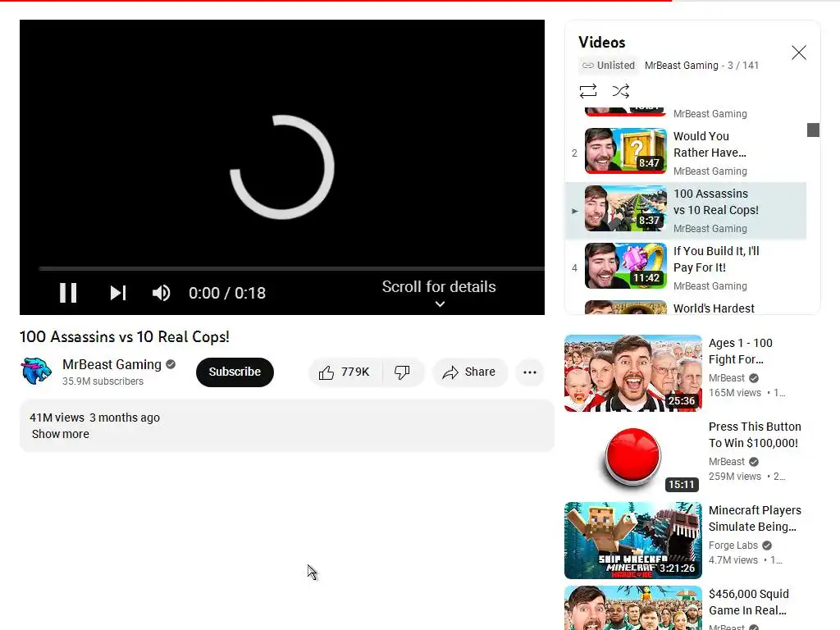This screenshot has width=840, height=630.
Task: Click the now-playing arrow indicator in playlist
Action: [x=574, y=211]
